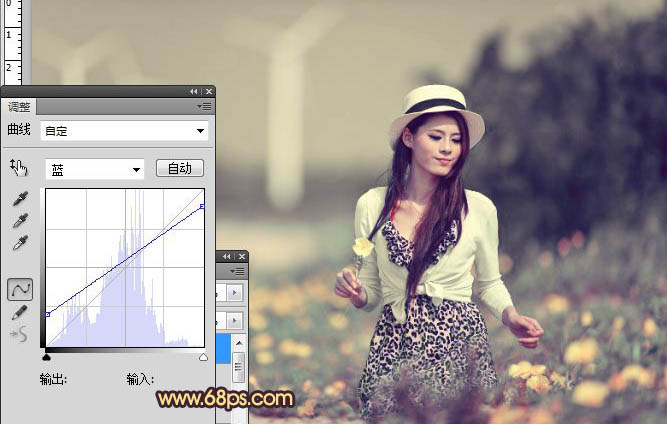
Task: Open the curves preset dropdown
Action: 125,130
